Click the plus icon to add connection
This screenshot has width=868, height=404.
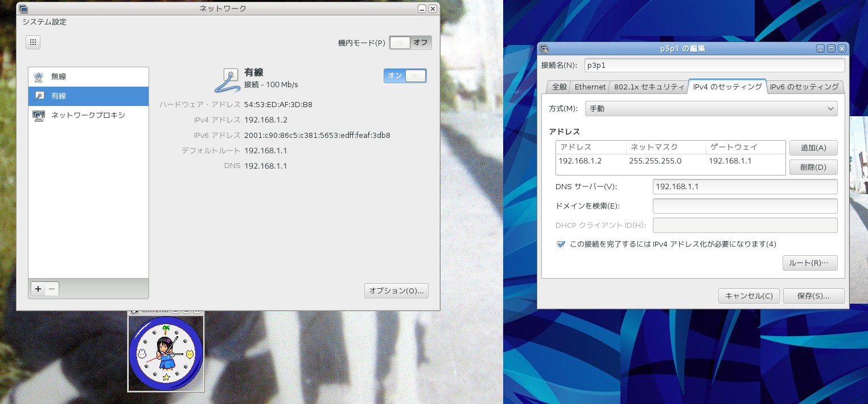[38, 289]
